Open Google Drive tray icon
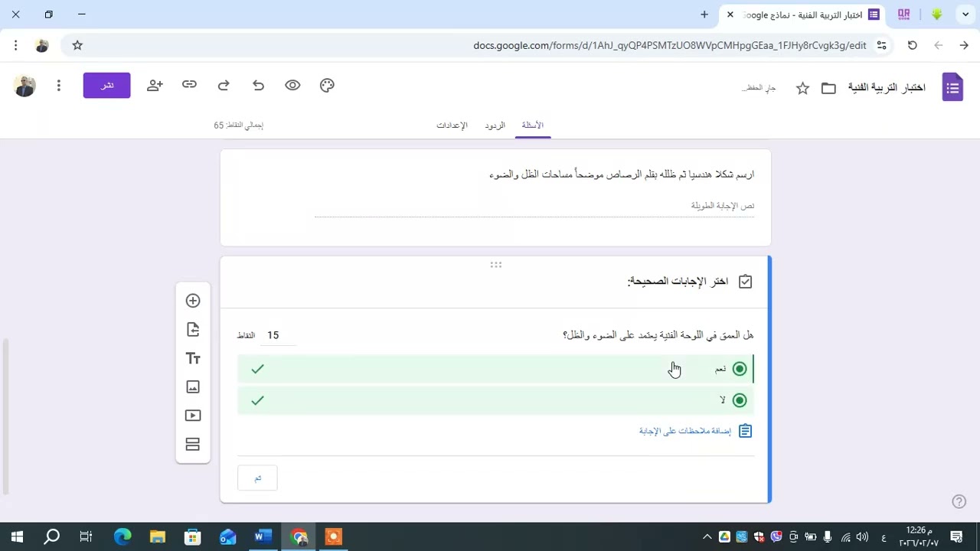This screenshot has width=980, height=551. (724, 536)
